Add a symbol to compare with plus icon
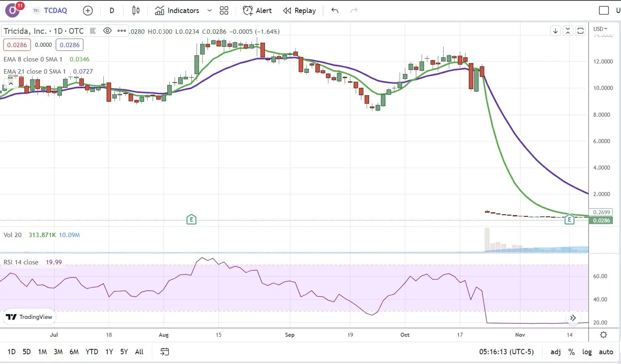This screenshot has width=621, height=364. [88, 11]
